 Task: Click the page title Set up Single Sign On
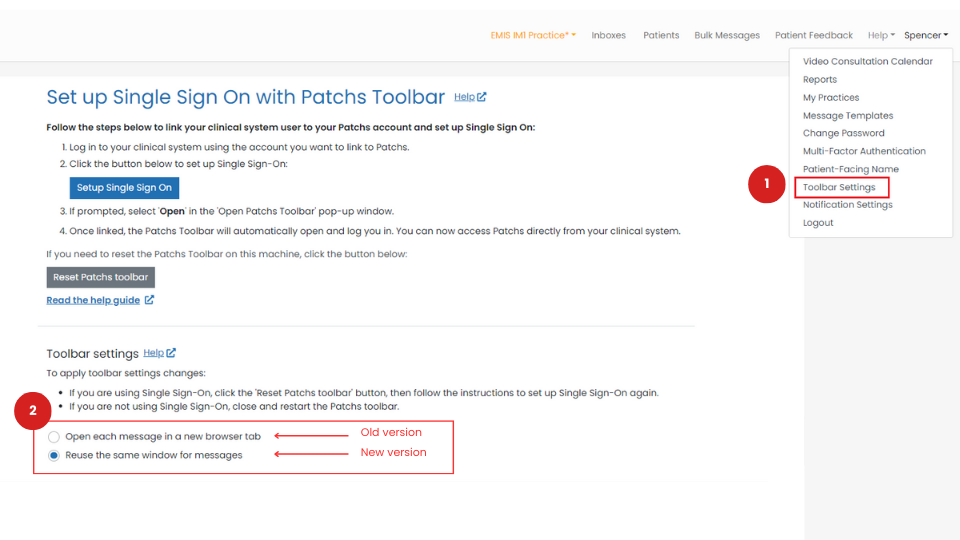(246, 97)
